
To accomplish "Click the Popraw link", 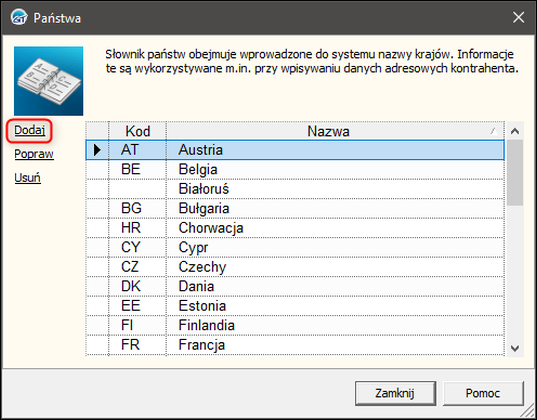I will pos(34,154).
